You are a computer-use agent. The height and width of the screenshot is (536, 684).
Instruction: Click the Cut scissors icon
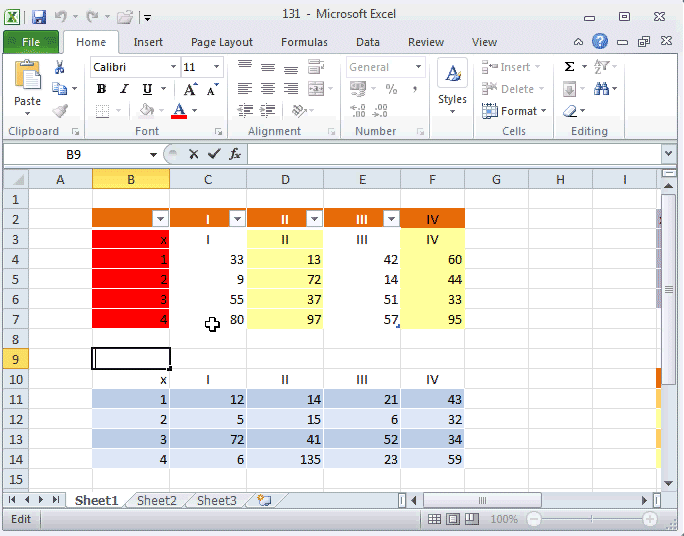tap(59, 67)
